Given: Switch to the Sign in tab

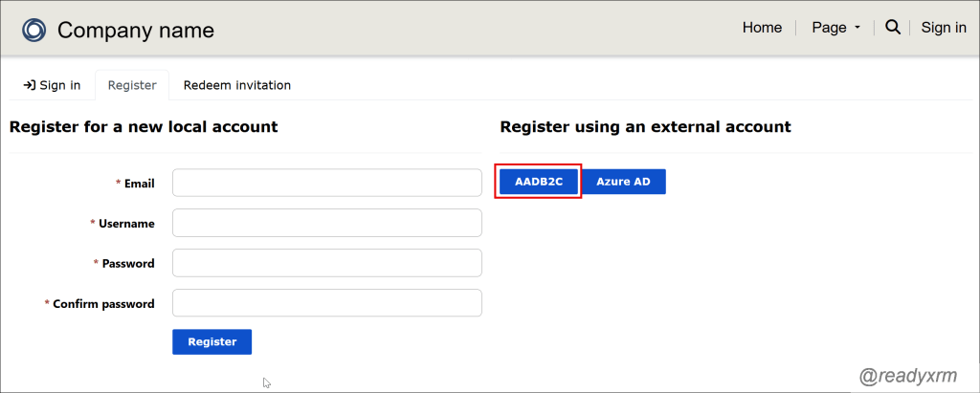Looking at the screenshot, I should [52, 85].
